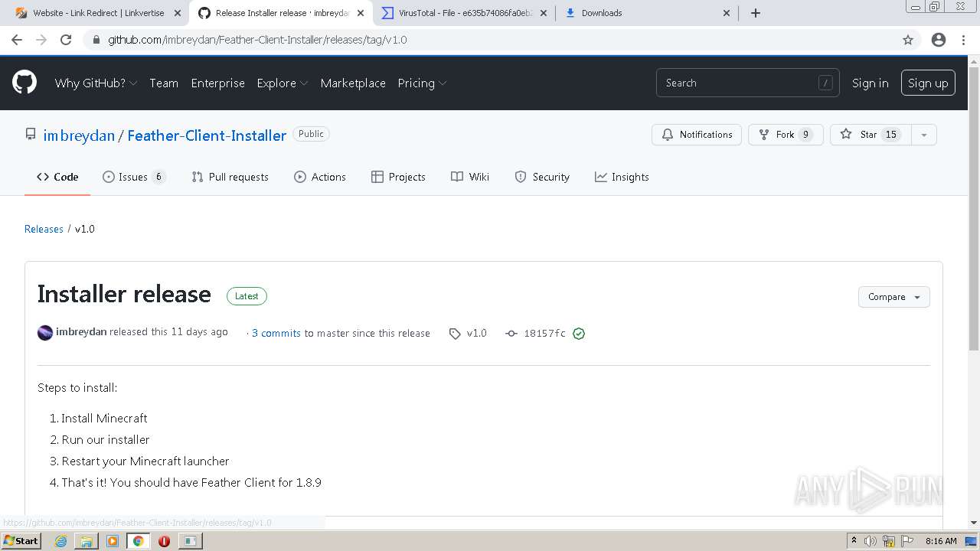Open a new browser tab

pos(756,13)
